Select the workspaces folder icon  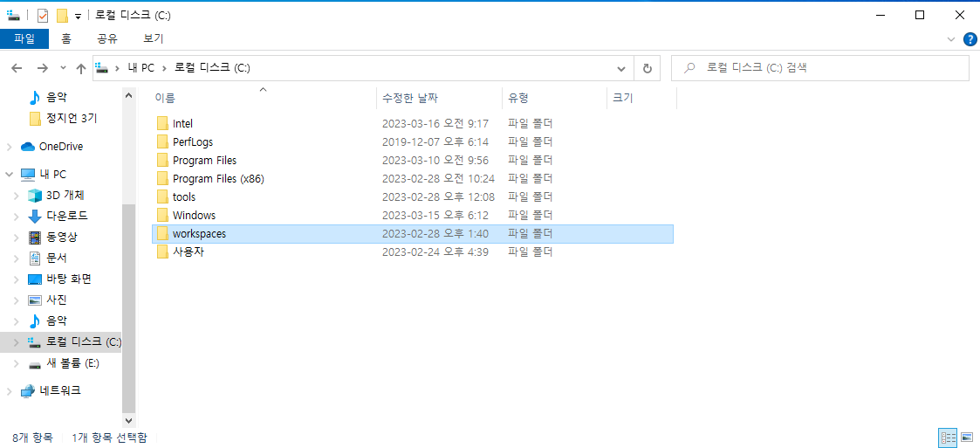[162, 233]
